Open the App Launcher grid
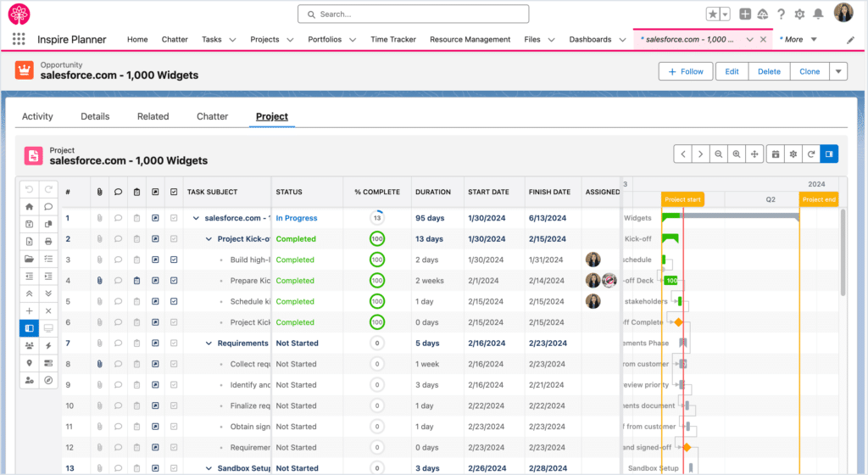This screenshot has height=475, width=868. click(x=19, y=39)
